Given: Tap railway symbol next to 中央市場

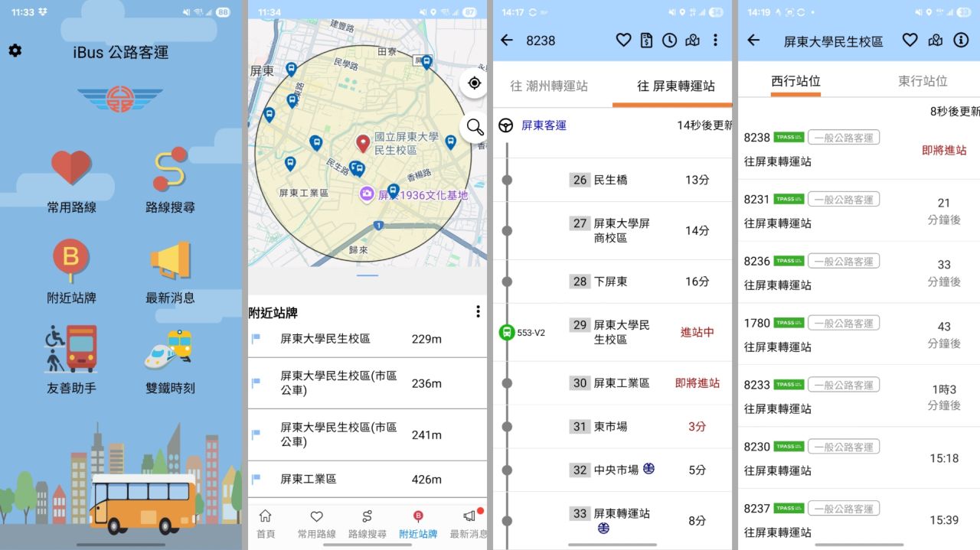Looking at the screenshot, I should click(648, 468).
